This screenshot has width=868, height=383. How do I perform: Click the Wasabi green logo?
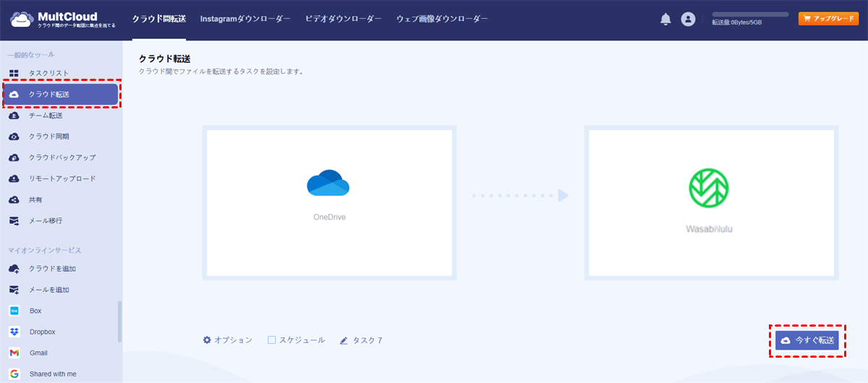(709, 189)
